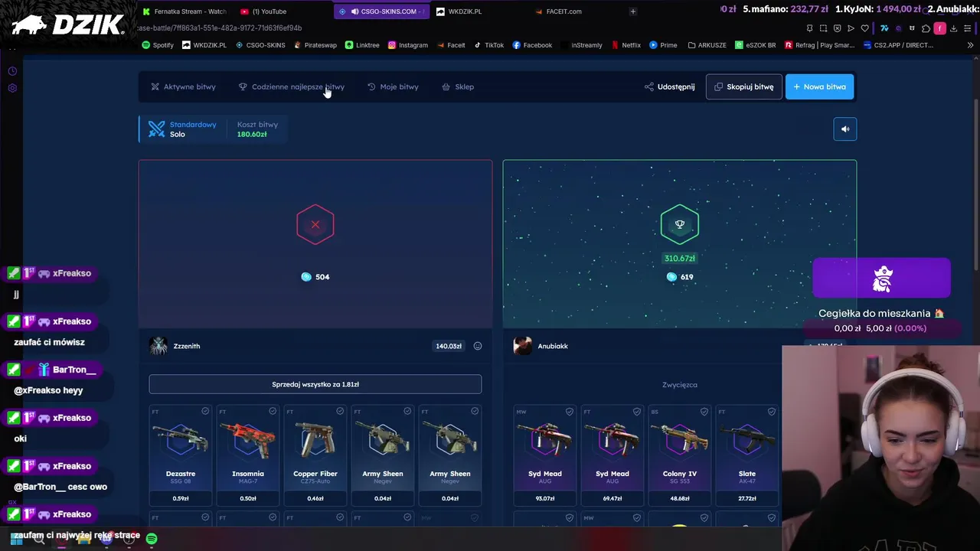Open the Pirateswap bookmark
This screenshot has width=980, height=551.
pyautogui.click(x=315, y=45)
